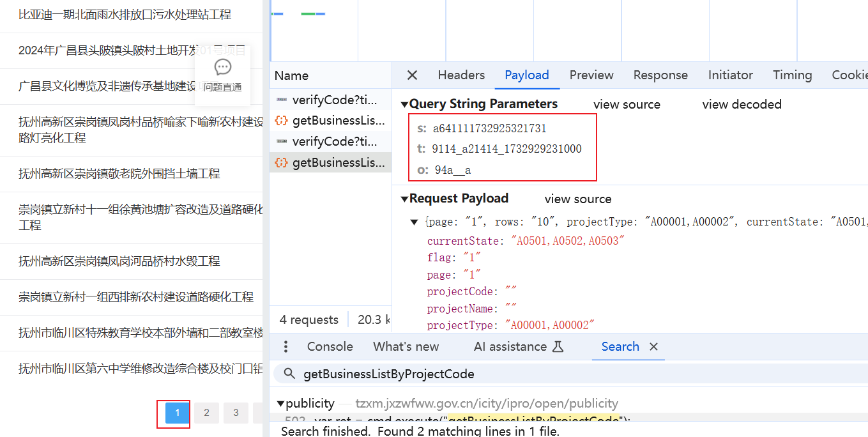Switch to the Response tab
Screen dimensions: 868x437
660,75
